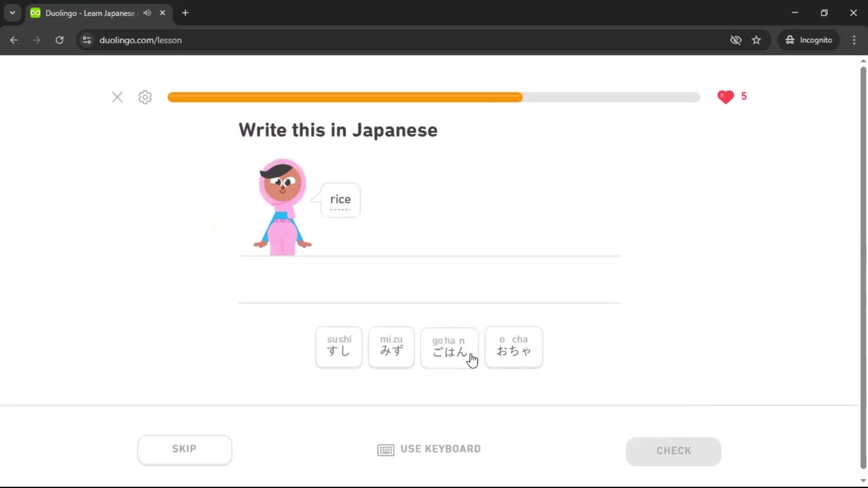
Task: Click the Duolingo owl favicon on the tab
Action: coord(35,13)
